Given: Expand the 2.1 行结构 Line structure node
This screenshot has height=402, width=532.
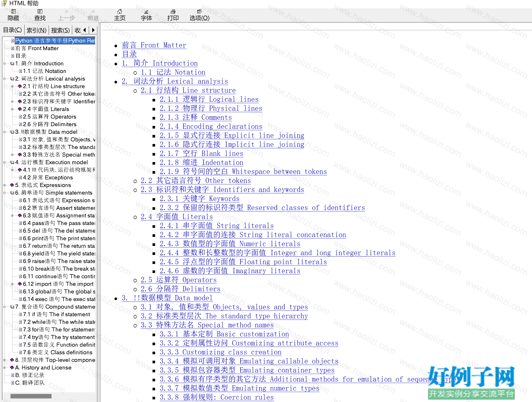Looking at the screenshot, I should pos(12,86).
